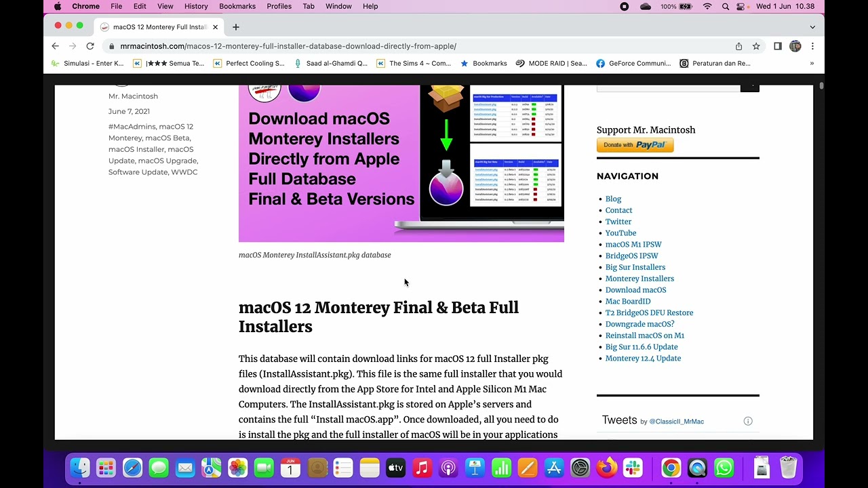Open the Peraturan dan Re... bookmark
This screenshot has height=488, width=868.
pos(715,64)
